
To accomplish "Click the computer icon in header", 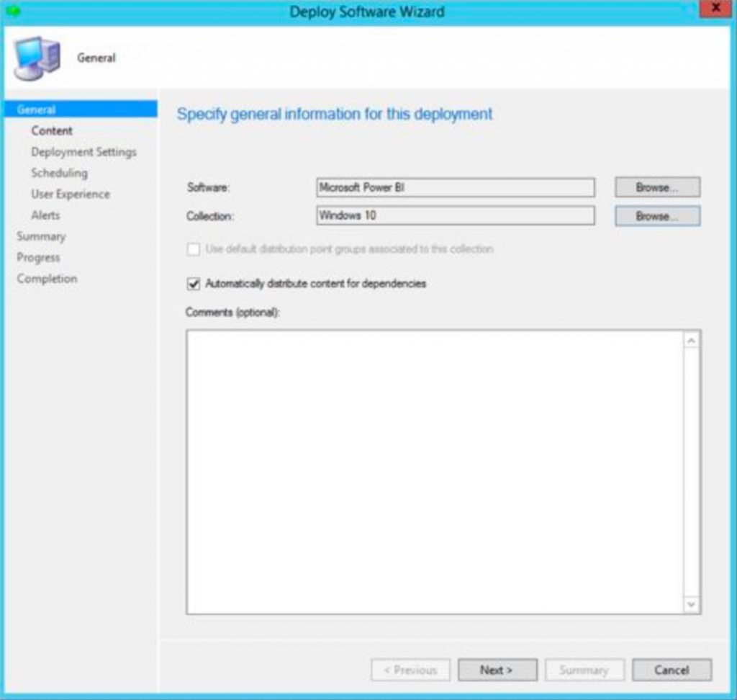I will (x=37, y=58).
